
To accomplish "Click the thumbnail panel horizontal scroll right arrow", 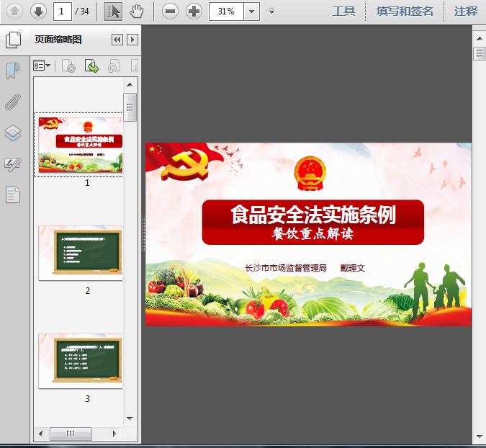I will click(114, 434).
